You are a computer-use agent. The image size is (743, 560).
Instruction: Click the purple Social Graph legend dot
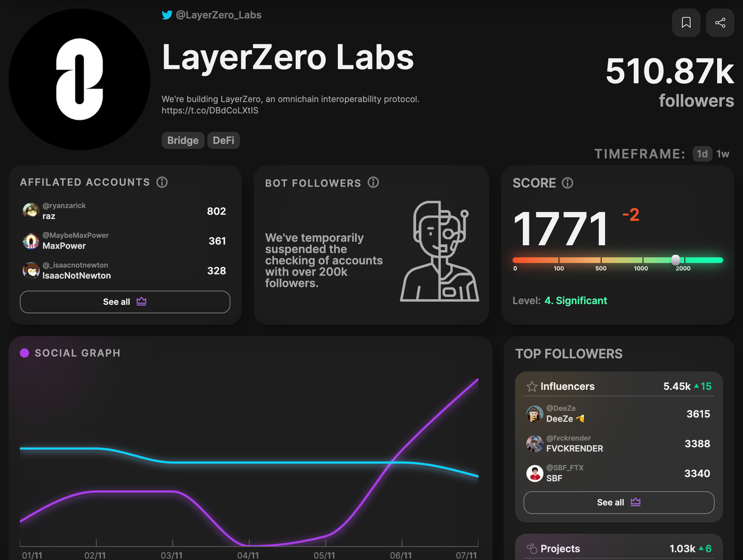point(25,353)
